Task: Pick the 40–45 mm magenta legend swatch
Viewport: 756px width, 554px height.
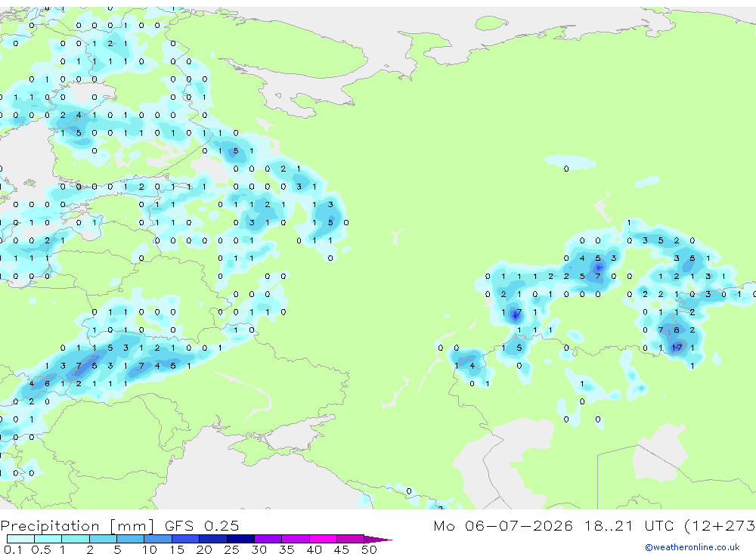Action: pos(323,539)
